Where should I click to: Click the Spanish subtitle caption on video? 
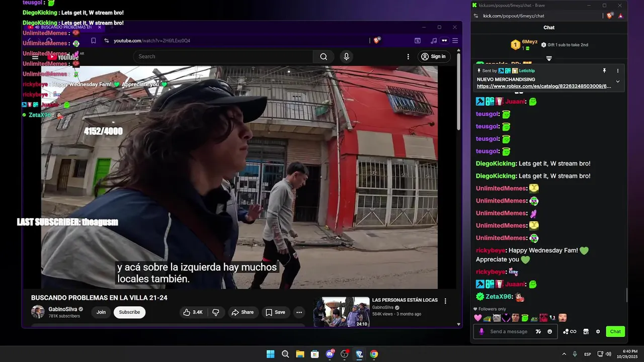pyautogui.click(x=197, y=273)
